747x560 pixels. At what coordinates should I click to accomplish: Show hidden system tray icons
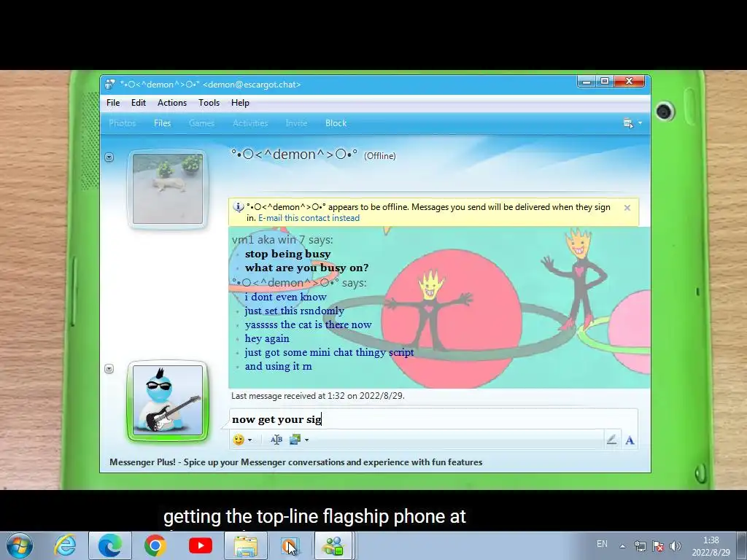click(x=622, y=546)
